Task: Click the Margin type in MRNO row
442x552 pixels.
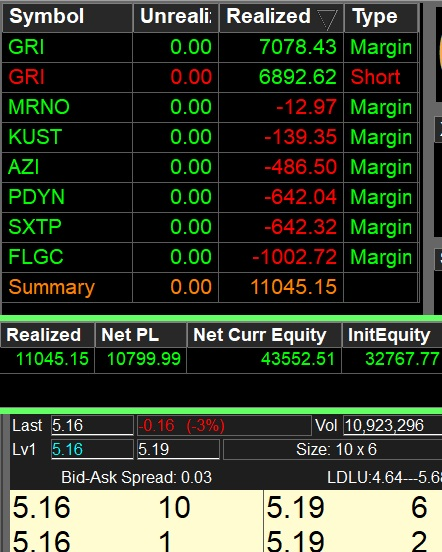Action: 381,107
